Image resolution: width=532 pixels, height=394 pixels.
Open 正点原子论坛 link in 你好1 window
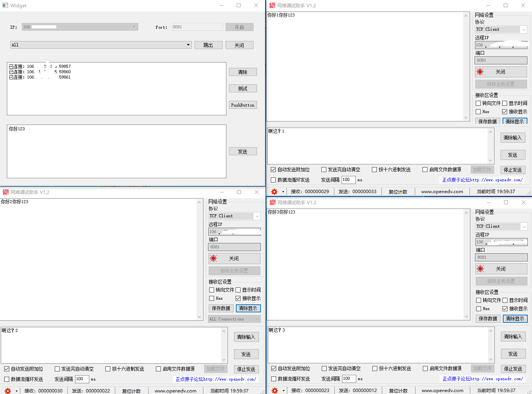click(483, 180)
